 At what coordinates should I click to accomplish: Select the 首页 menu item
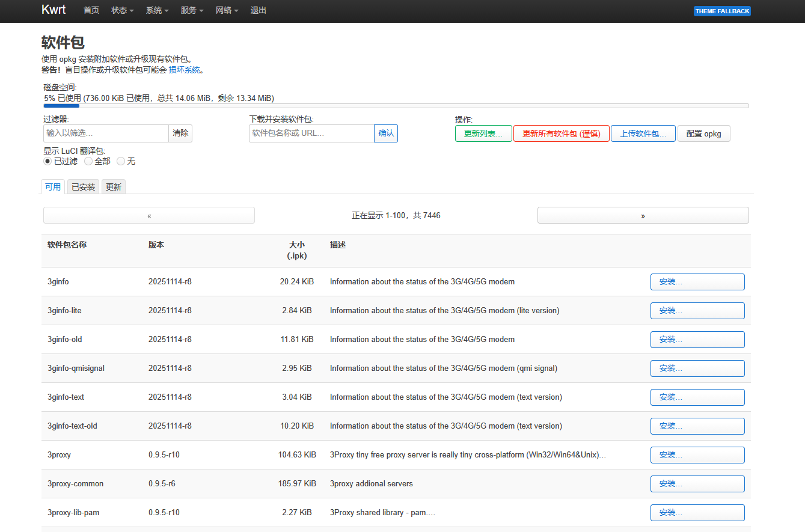tap(91, 10)
